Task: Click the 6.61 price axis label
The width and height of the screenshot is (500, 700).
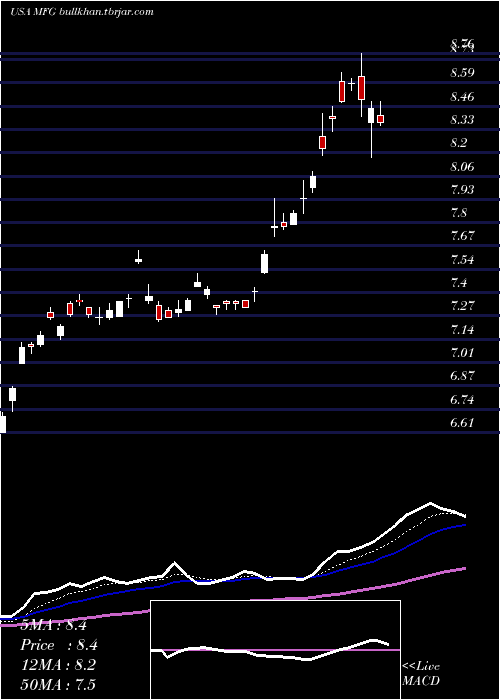Action: coord(462,423)
